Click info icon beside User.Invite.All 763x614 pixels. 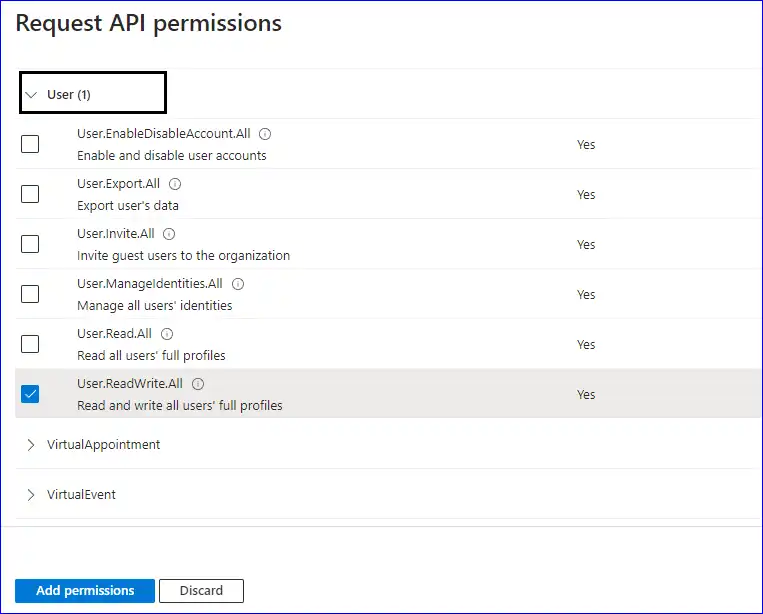click(x=169, y=234)
